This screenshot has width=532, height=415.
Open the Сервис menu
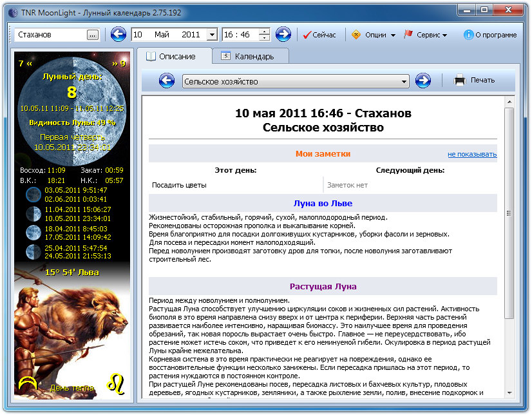coord(426,35)
